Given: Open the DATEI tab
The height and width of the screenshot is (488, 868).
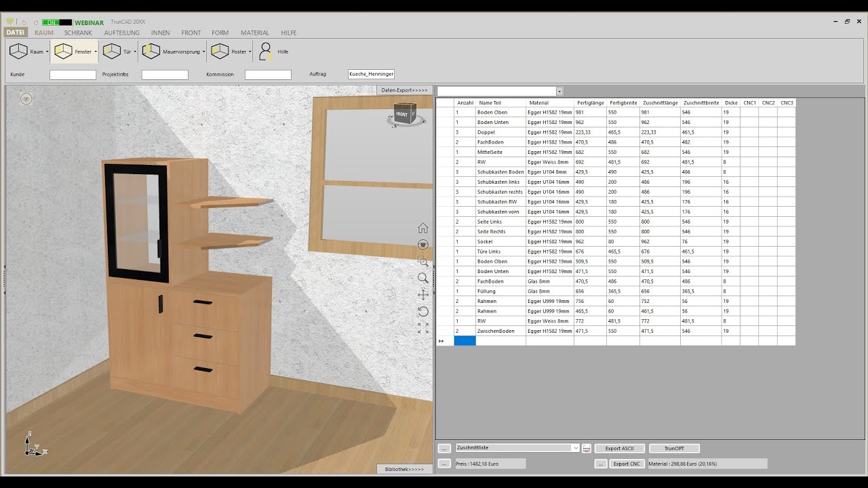Looking at the screenshot, I should [16, 33].
